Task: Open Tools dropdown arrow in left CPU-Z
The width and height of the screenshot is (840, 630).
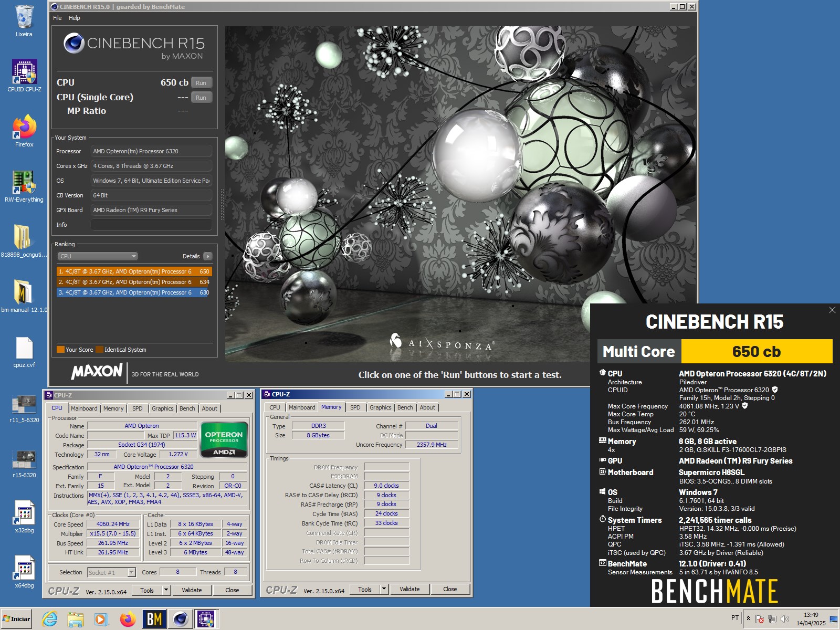Action: (166, 590)
